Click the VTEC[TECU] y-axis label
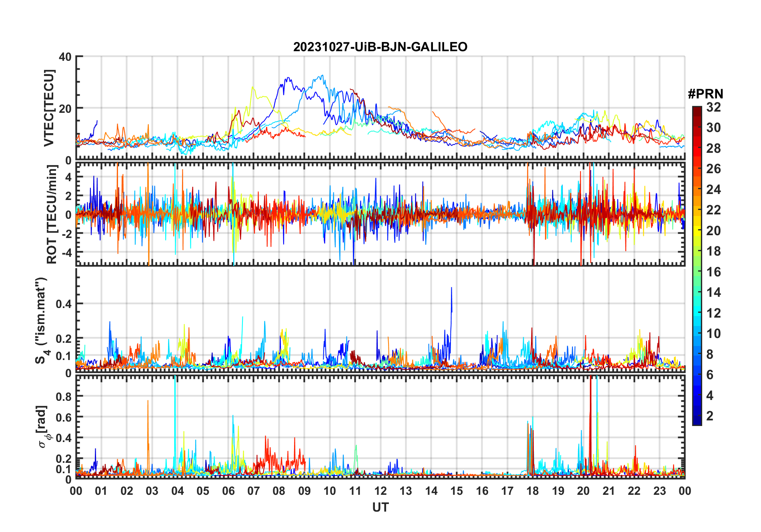This screenshot has height=532, width=761. 49,108
